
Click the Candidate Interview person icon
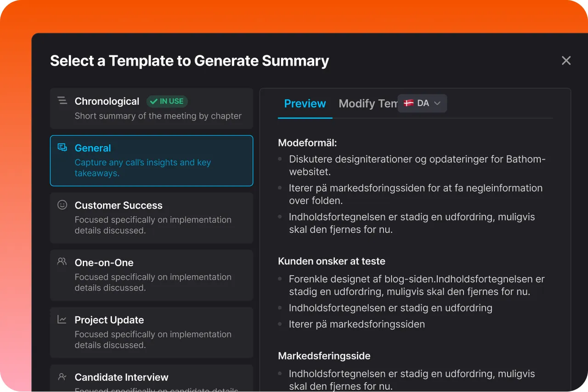pos(62,377)
